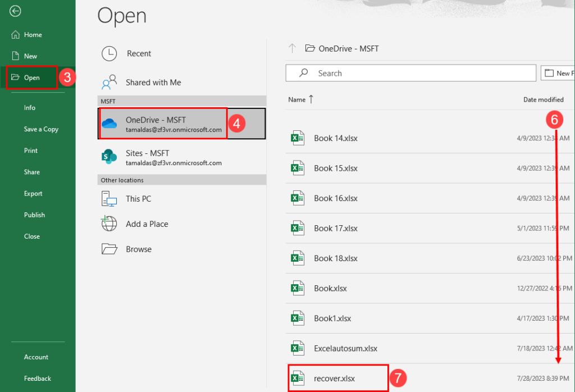This screenshot has height=392, width=575.
Task: Click the This PC computer icon
Action: pyautogui.click(x=109, y=199)
